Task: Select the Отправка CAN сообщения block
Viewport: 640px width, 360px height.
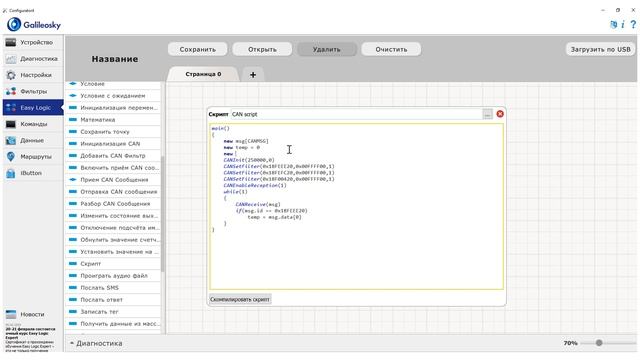Action: point(113,191)
